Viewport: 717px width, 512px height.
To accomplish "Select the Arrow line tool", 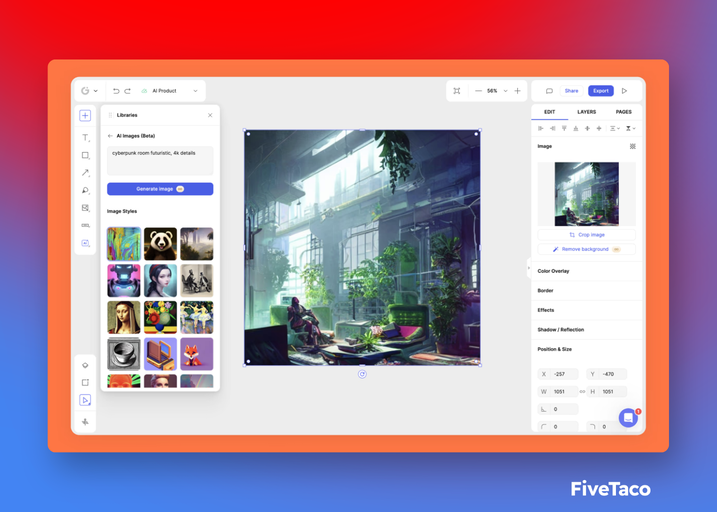I will coord(86,173).
